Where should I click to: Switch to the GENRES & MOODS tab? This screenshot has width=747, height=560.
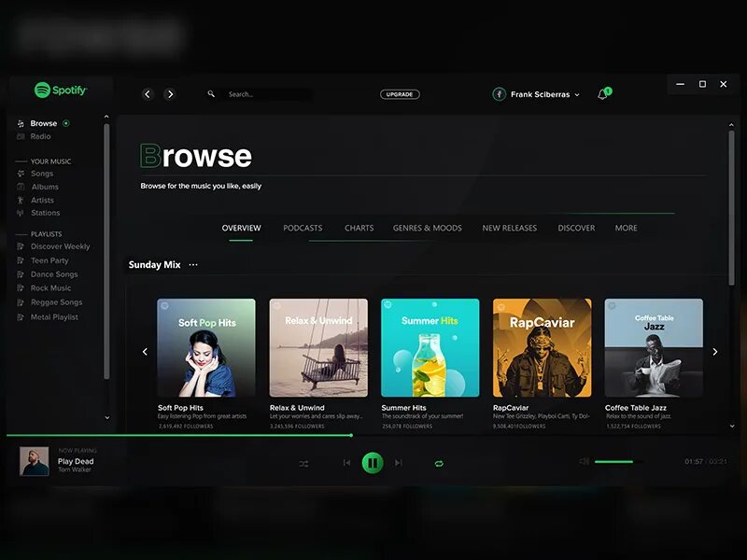(428, 228)
